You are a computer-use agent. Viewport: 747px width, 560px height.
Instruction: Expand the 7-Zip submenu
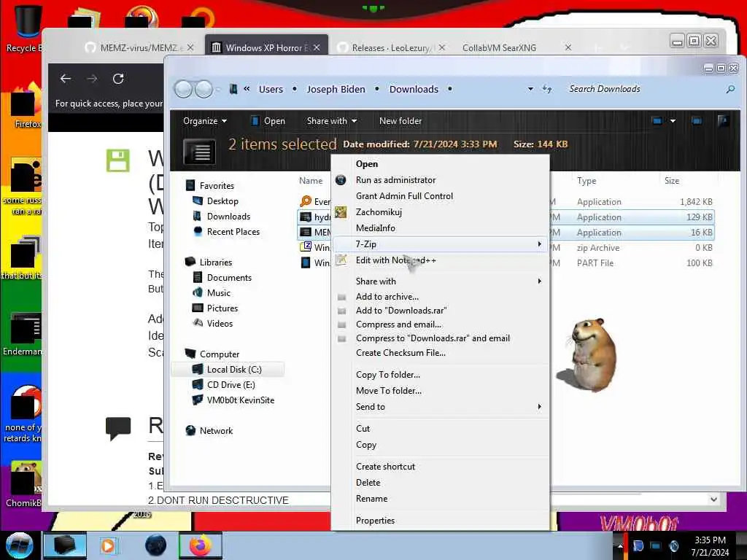(x=441, y=244)
